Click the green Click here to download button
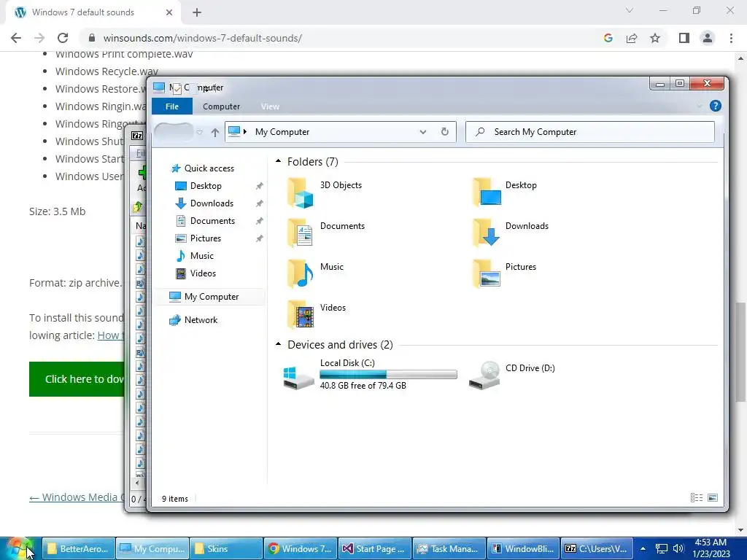Screen dimensions: 747x560 (77, 379)
